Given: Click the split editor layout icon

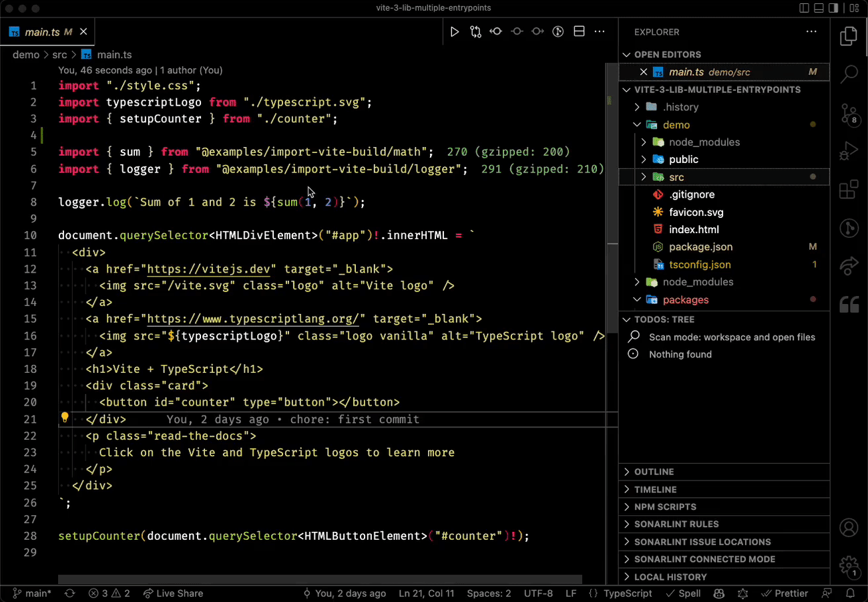Looking at the screenshot, I should click(580, 31).
